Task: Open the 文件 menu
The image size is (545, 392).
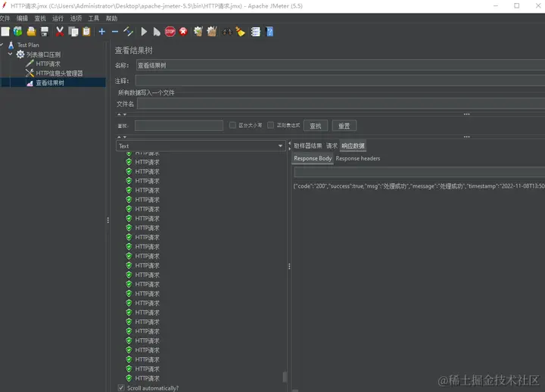Action: [x=5, y=18]
